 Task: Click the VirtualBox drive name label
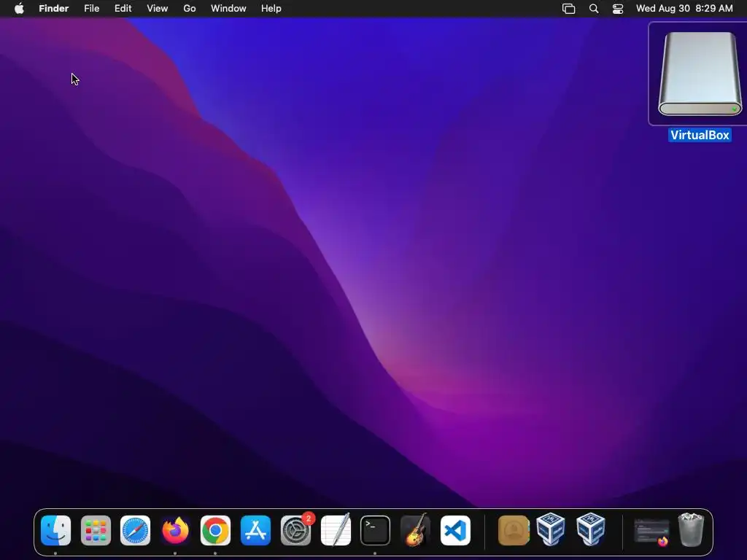pyautogui.click(x=700, y=135)
